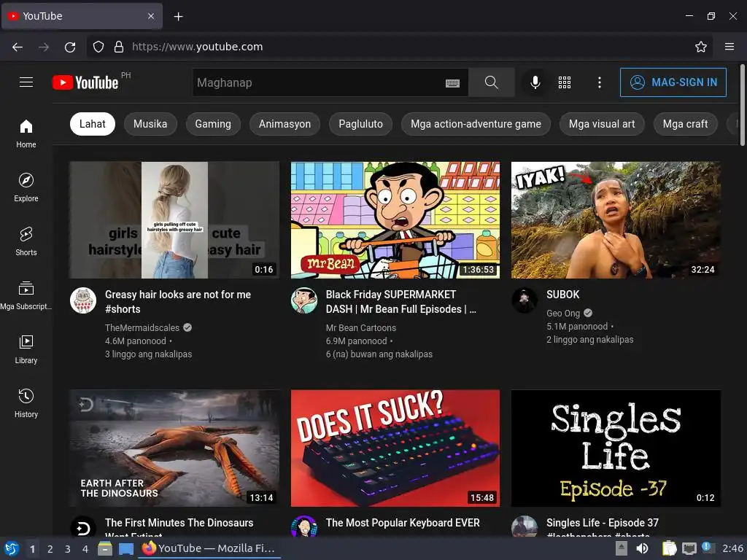Click title Black Friday SUPERMARKET DASH
Viewport: 747px width, 560px height.
400,301
